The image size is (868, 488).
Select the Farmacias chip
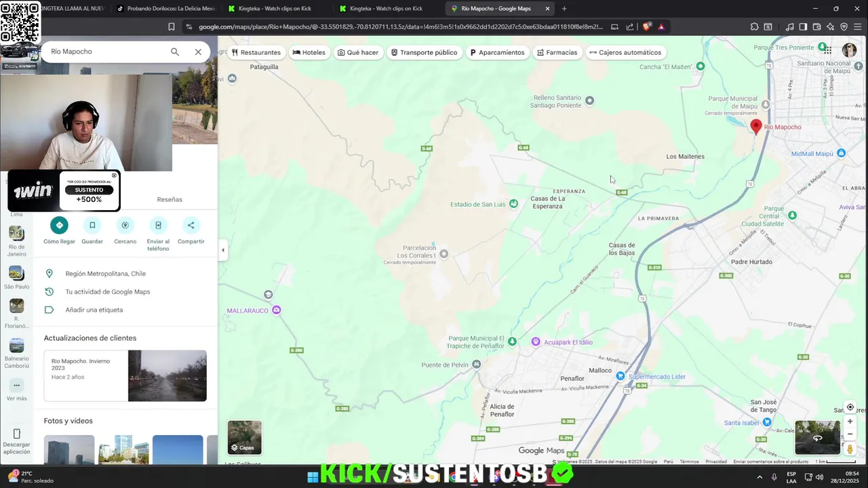coord(557,52)
